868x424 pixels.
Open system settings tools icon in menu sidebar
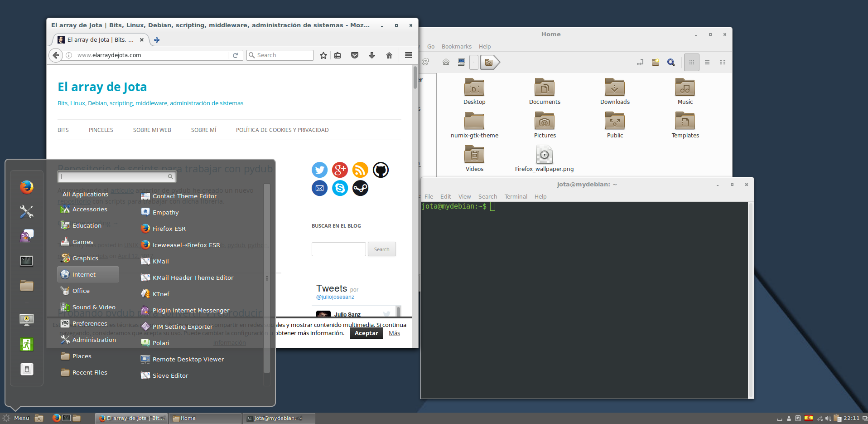[x=27, y=211]
